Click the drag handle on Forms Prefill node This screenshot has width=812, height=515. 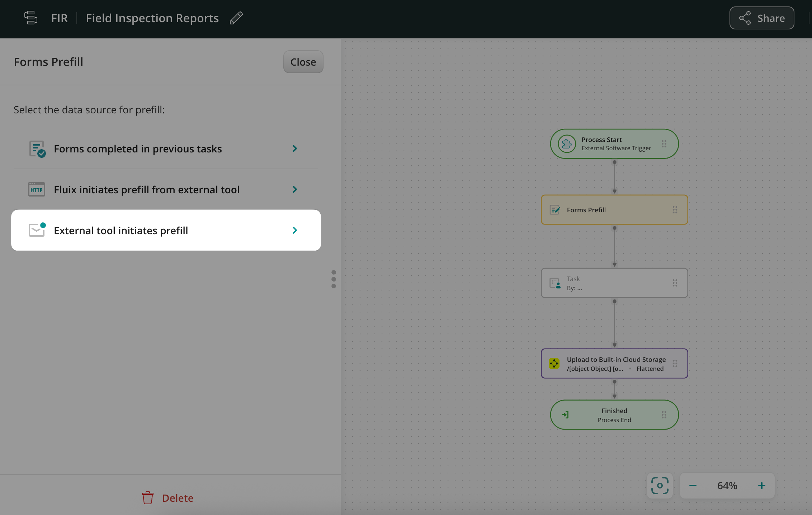click(675, 210)
